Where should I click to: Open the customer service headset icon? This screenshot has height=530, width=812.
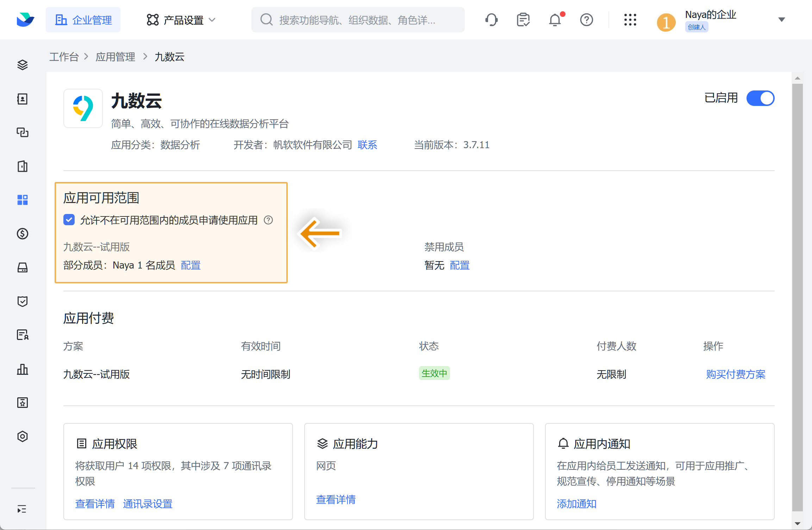[x=491, y=20]
